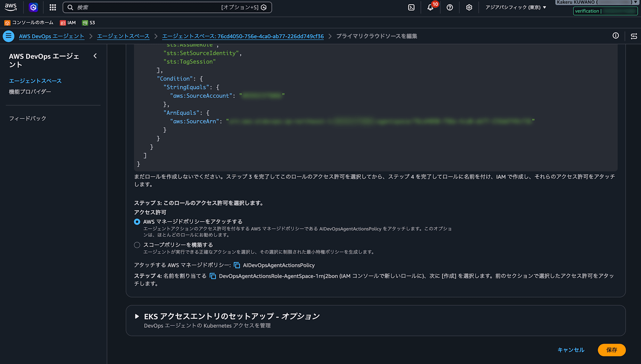Open Capability Providers in the sidebar
This screenshot has height=364, width=641.
click(30, 92)
